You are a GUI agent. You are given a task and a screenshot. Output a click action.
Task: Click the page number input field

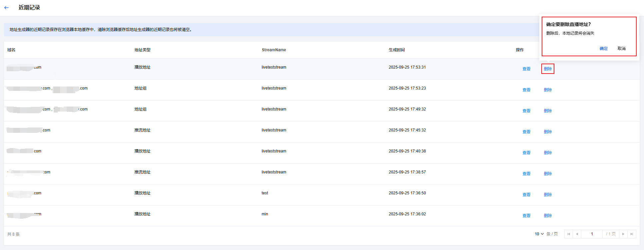pos(592,234)
